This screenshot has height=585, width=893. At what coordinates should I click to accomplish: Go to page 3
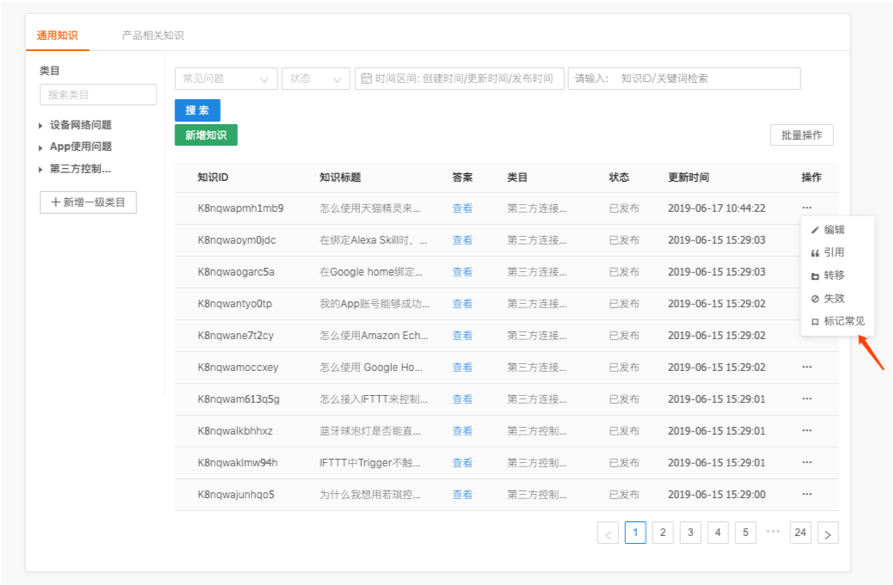coord(690,533)
